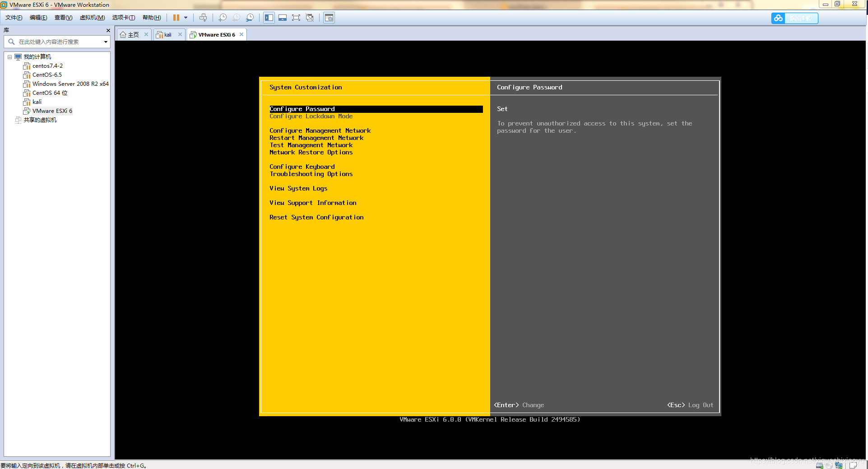The image size is (868, 469).
Task: Click the <Enter> Change hint
Action: [x=519, y=405]
